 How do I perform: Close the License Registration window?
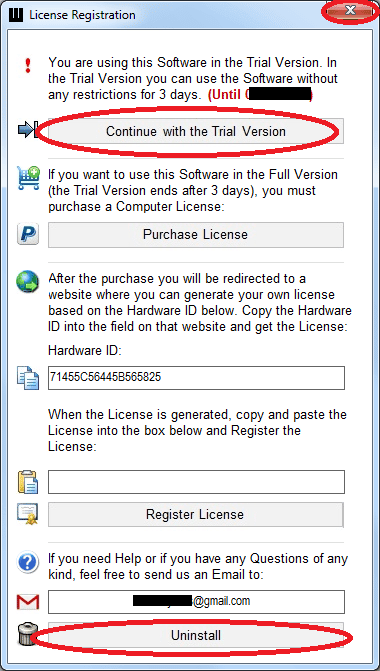[350, 11]
